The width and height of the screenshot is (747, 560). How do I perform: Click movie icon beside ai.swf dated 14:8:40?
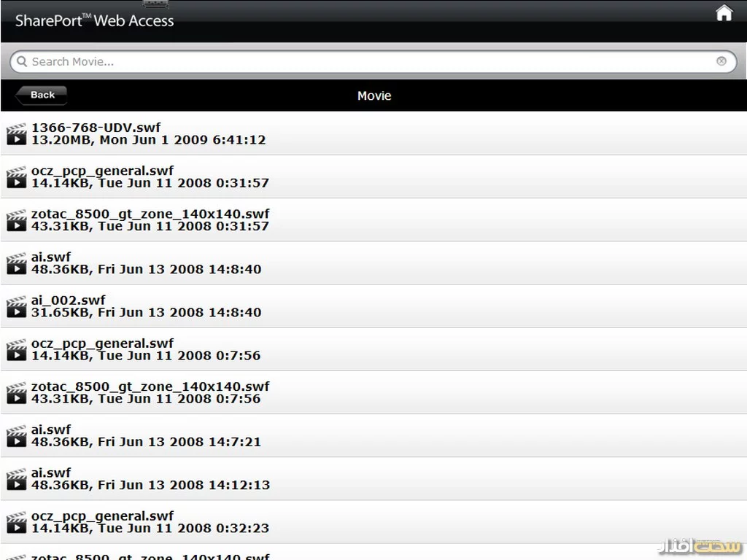point(16,263)
